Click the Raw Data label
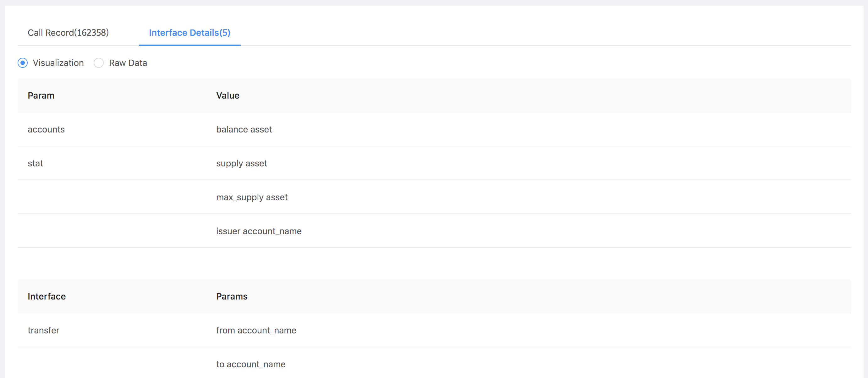 click(x=128, y=63)
